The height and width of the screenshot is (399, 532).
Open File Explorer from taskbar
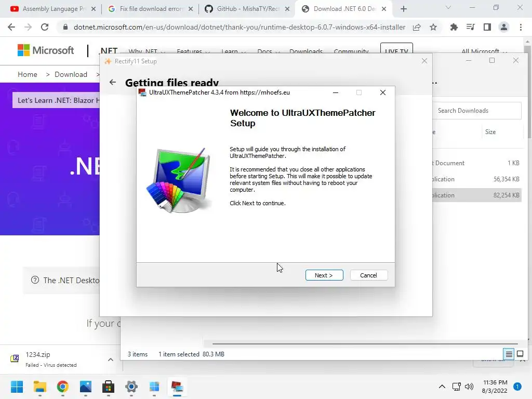tap(39, 387)
